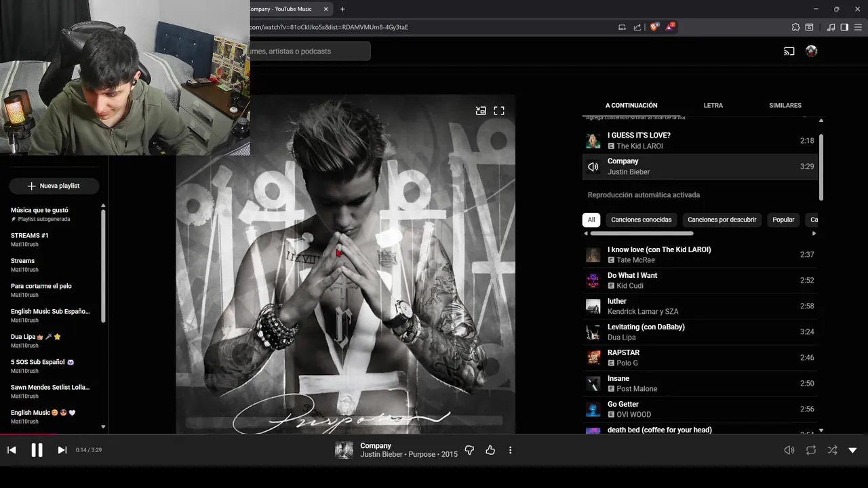Click the browser address bar URL
The height and width of the screenshot is (488, 868).
[329, 27]
